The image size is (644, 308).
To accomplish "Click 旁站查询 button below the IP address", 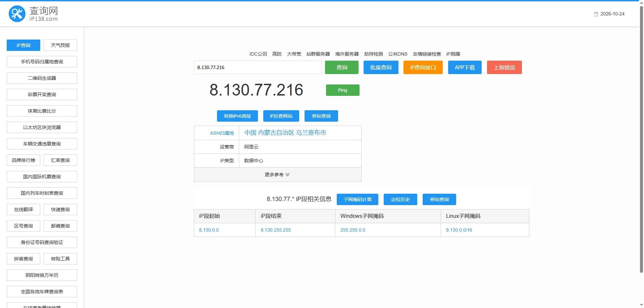I will click(x=321, y=116).
